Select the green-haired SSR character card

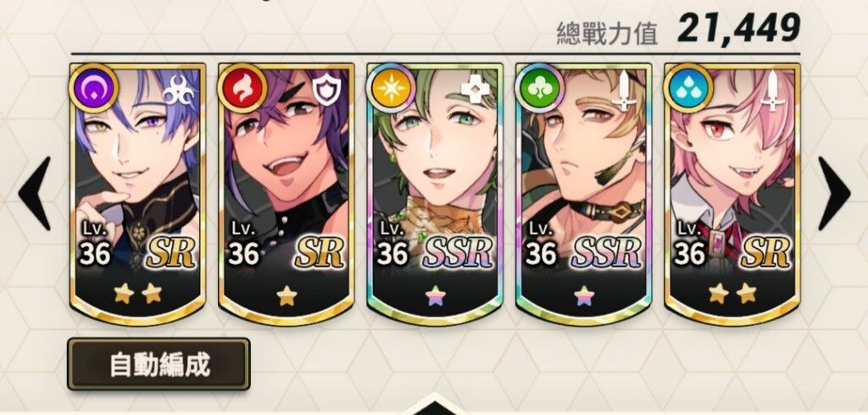pos(435,194)
